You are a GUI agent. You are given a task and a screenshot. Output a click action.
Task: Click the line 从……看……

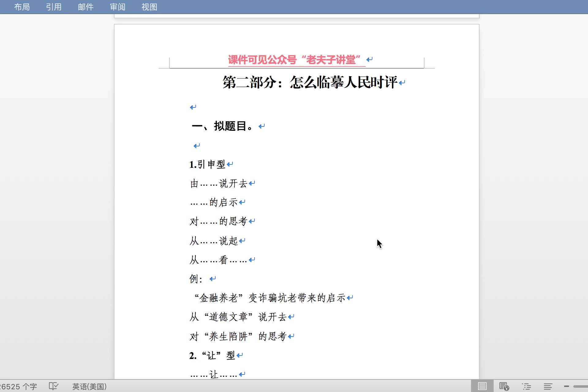point(219,260)
